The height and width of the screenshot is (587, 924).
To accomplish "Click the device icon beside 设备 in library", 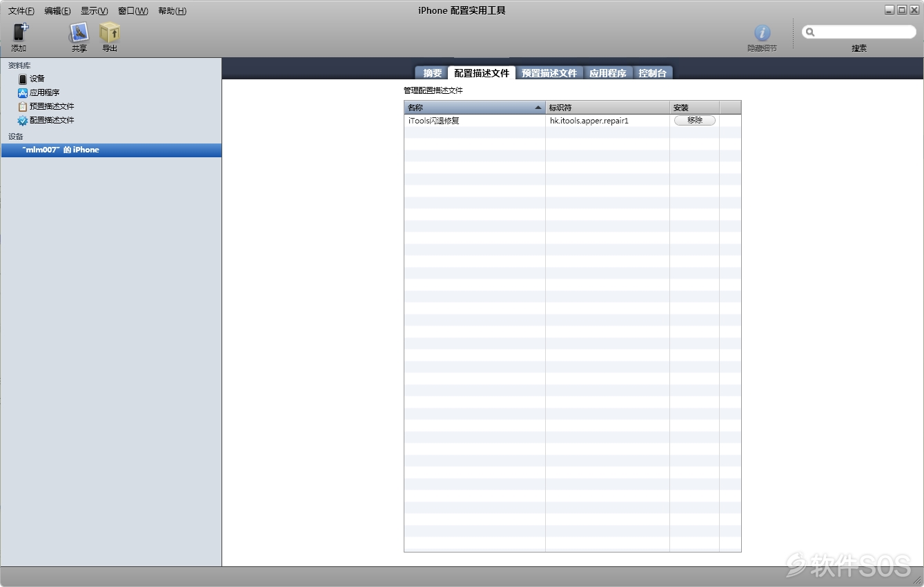I will (x=23, y=79).
